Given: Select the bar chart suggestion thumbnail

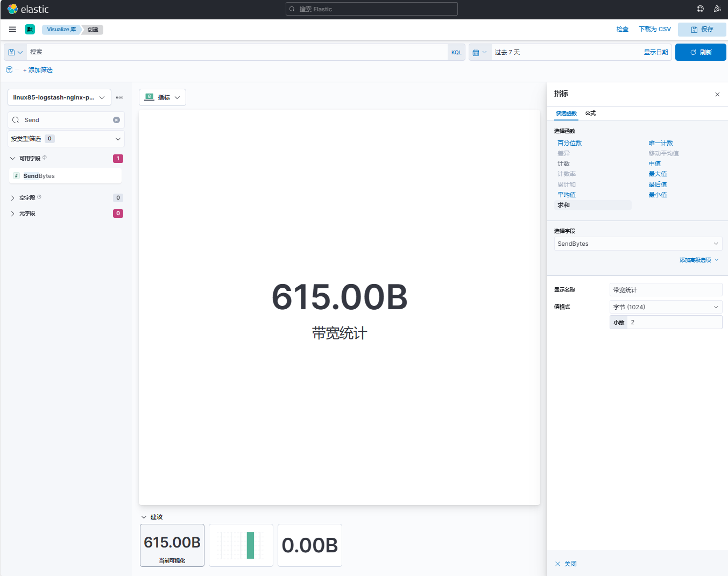Looking at the screenshot, I should tap(241, 545).
